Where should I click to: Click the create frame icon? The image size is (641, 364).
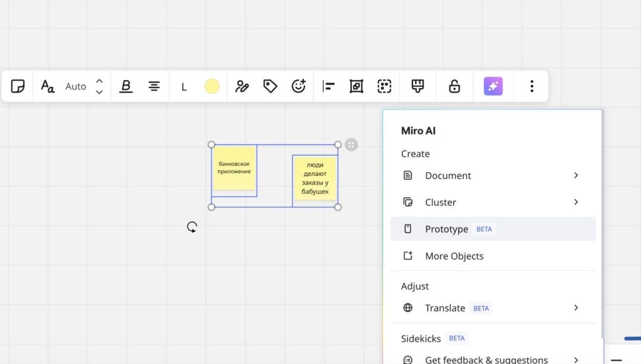pos(356,86)
